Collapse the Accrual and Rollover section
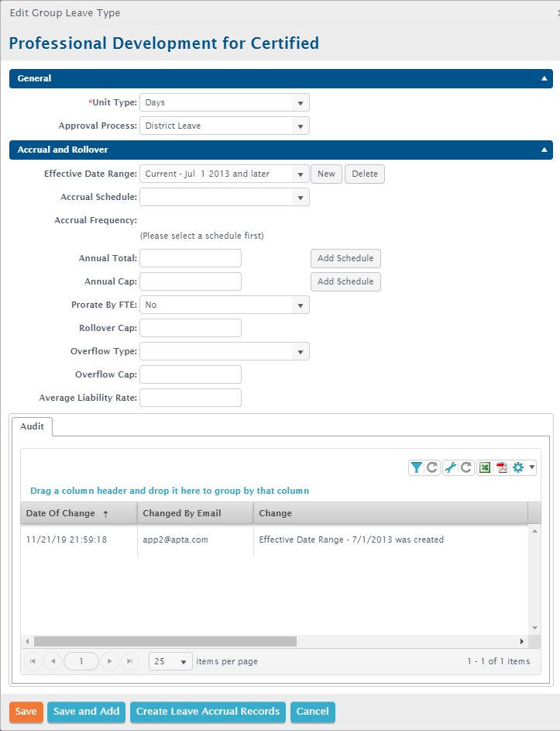The height and width of the screenshot is (731, 560). pyautogui.click(x=544, y=150)
